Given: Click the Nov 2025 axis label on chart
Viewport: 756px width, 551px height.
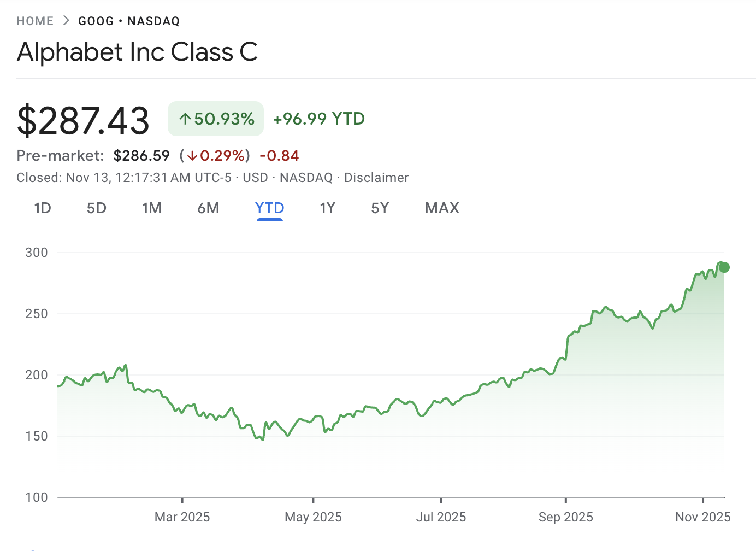Looking at the screenshot, I should pyautogui.click(x=703, y=517).
